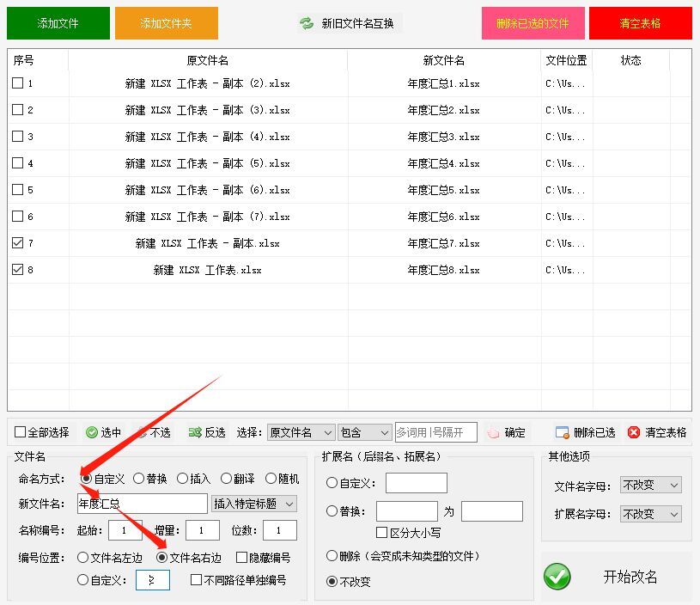The image size is (700, 605).
Task: Select the 删除 extension radio
Action: 332,555
